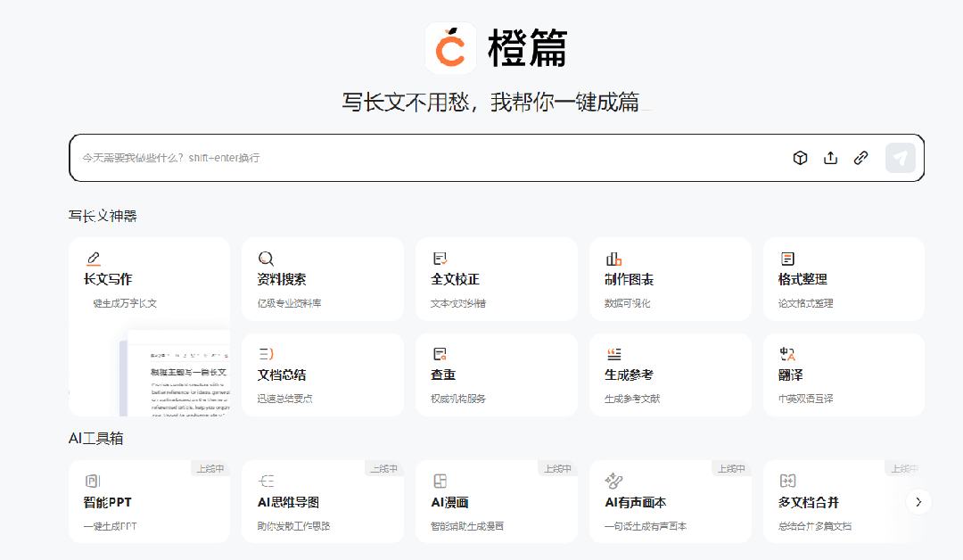The width and height of the screenshot is (963, 560).
Task: Expand AI工具箱 with right arrow
Action: click(918, 502)
